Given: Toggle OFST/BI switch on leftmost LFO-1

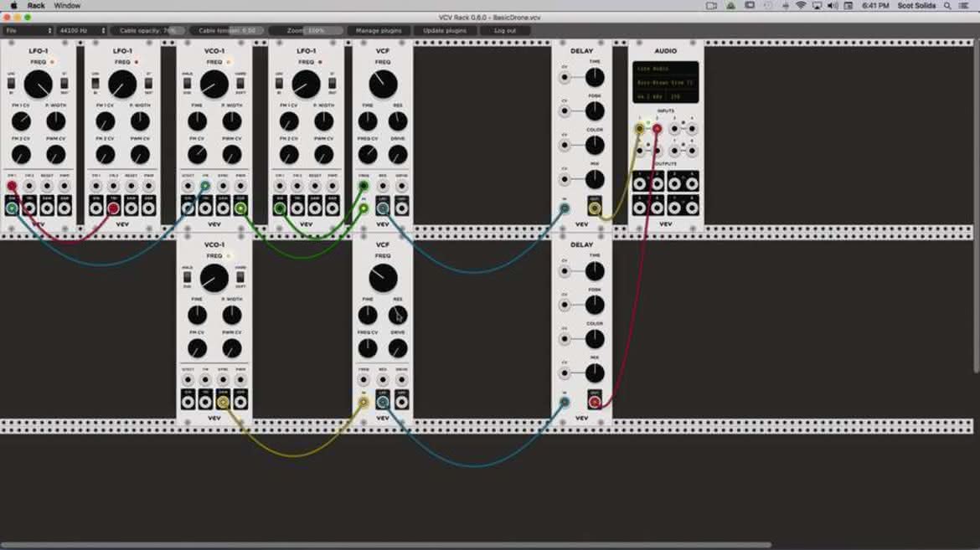Looking at the screenshot, I should 11,83.
